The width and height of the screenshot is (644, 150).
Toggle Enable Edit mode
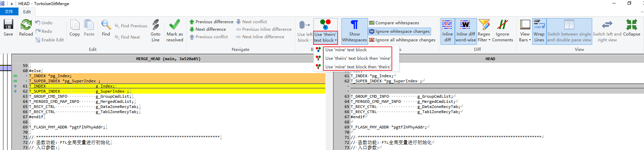49,40
